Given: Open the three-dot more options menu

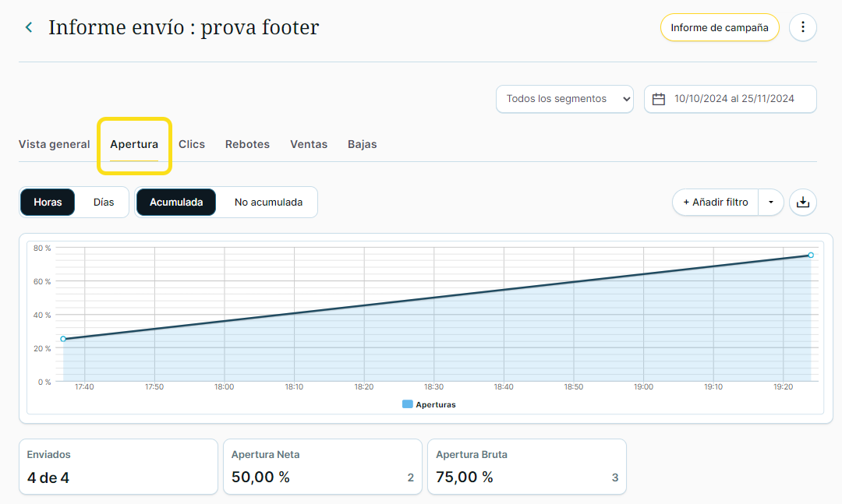Looking at the screenshot, I should click(803, 27).
